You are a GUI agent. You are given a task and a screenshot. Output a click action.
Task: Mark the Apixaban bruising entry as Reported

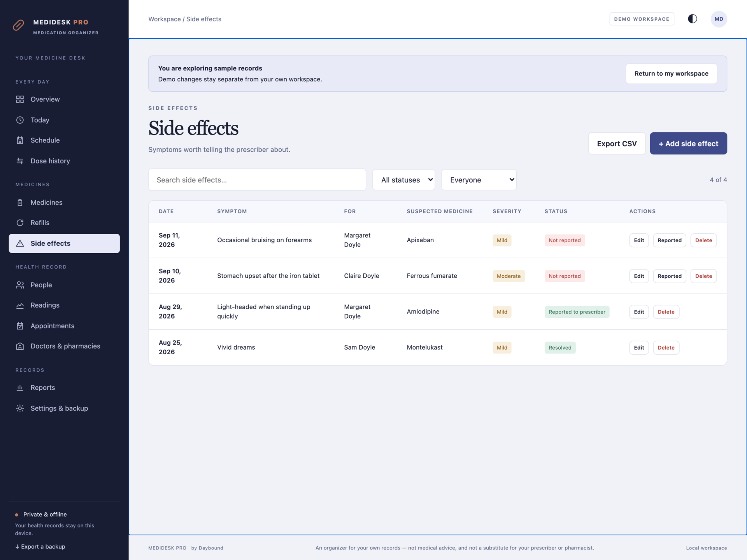point(669,240)
